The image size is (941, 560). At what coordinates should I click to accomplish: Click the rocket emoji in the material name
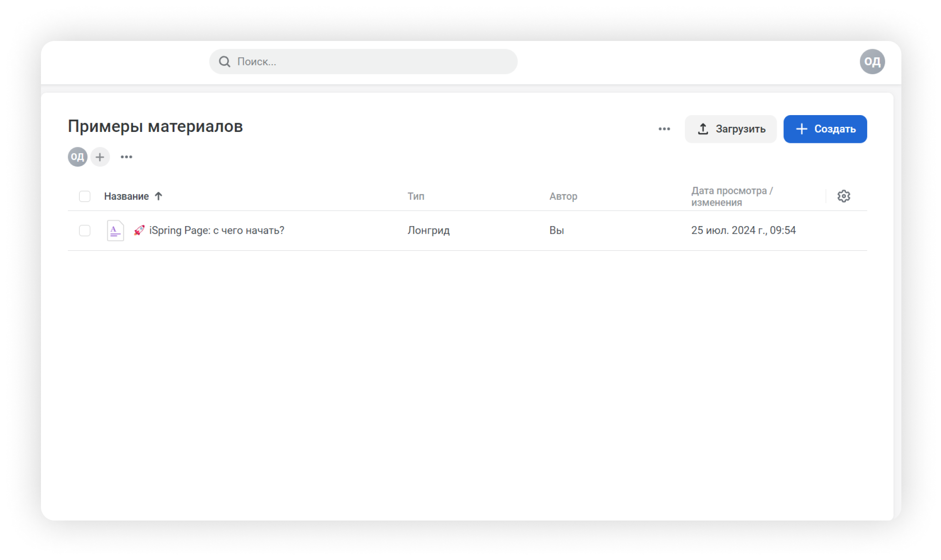pyautogui.click(x=139, y=231)
